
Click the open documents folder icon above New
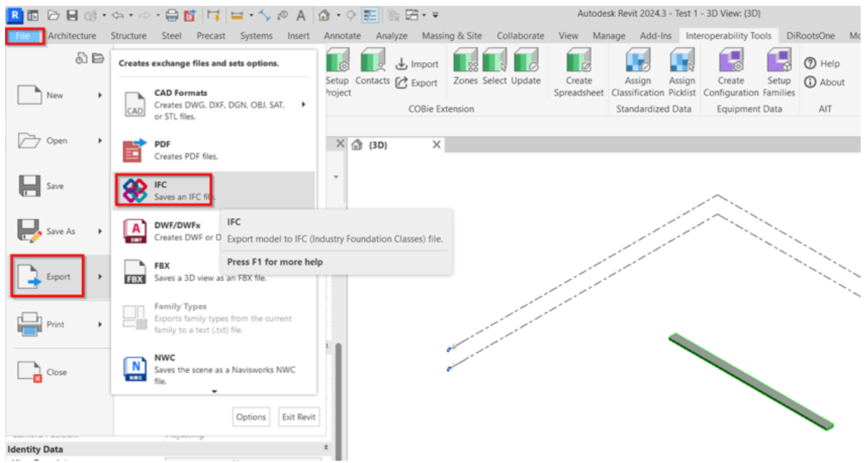point(98,59)
